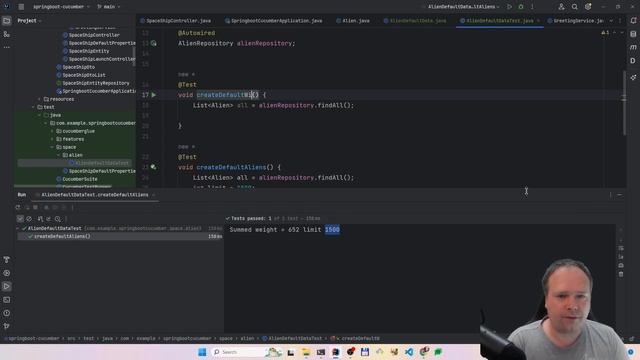Open the Problems tool window icon

7,313
